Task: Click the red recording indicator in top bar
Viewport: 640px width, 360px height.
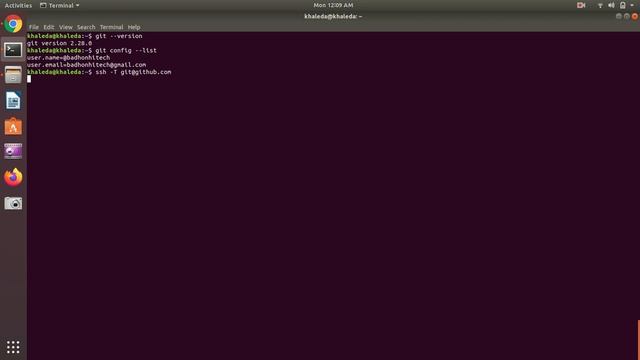Action: 581,5
